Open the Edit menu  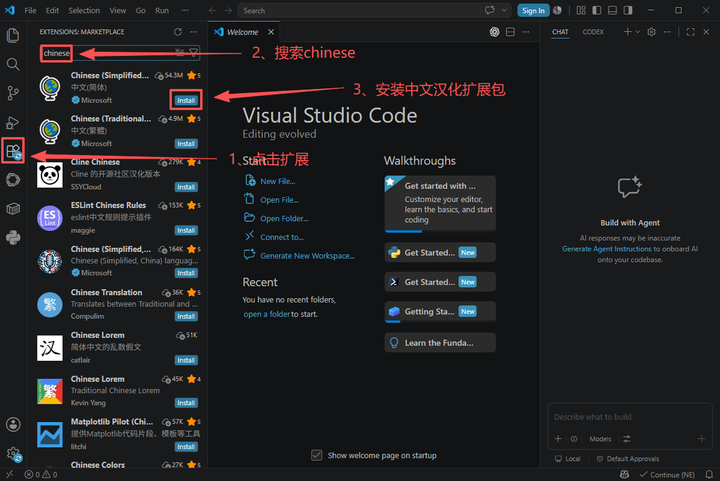click(x=52, y=10)
